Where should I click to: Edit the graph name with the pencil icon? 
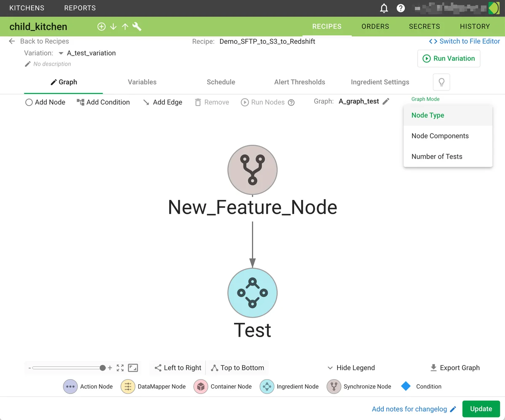click(x=385, y=102)
